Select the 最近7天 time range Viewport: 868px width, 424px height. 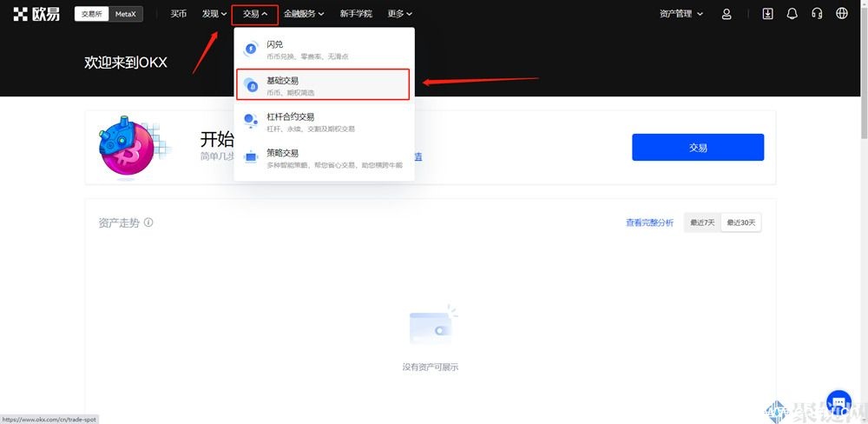point(702,222)
